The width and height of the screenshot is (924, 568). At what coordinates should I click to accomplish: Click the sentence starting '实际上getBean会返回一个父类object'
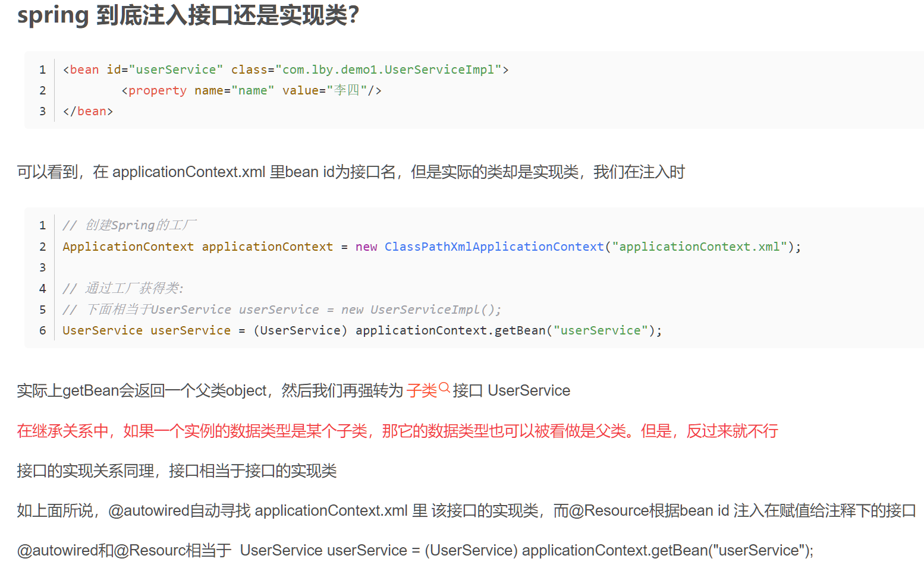[293, 390]
